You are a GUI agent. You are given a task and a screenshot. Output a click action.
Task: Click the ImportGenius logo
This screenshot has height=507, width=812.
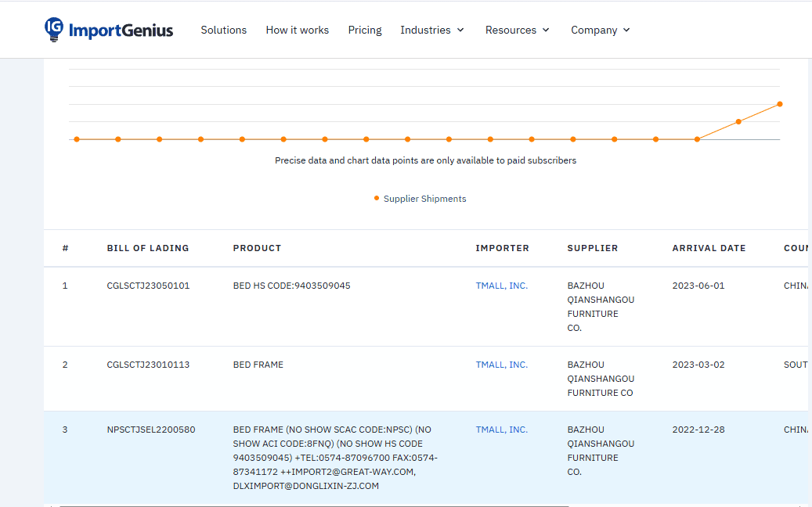point(109,30)
